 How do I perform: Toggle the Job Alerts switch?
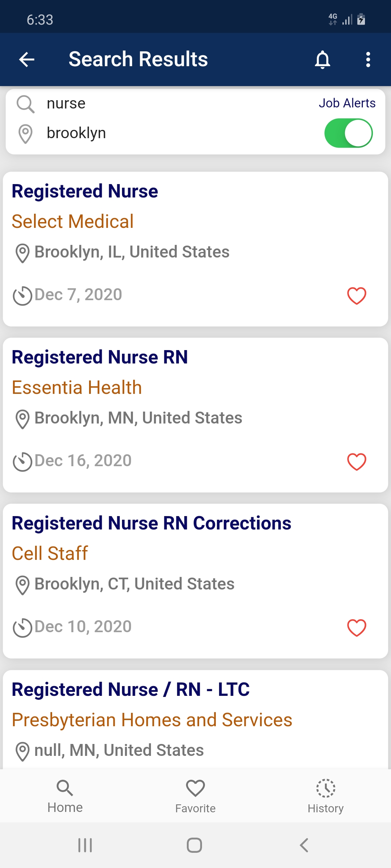click(348, 133)
